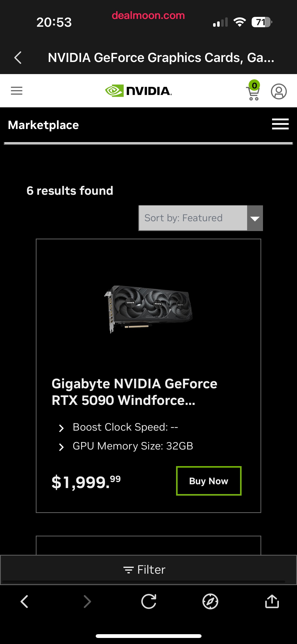Open Gigabyte RTX 5090 Windforce title

pos(134,392)
